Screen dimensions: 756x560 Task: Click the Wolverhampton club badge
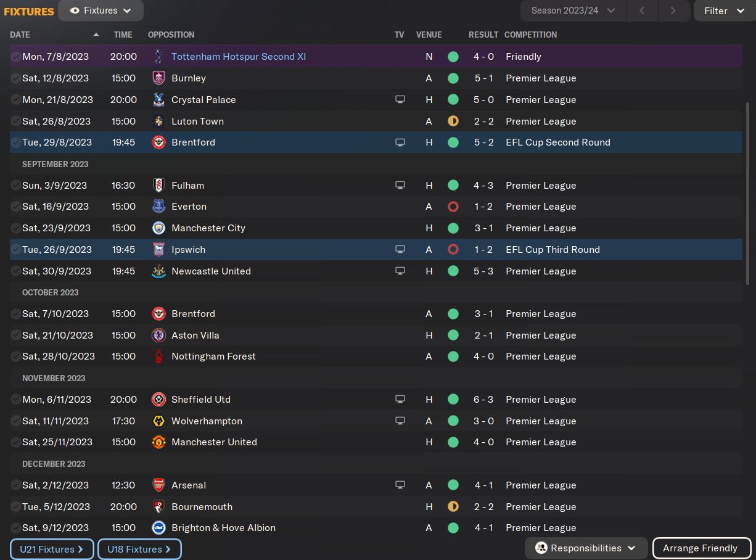(x=158, y=421)
